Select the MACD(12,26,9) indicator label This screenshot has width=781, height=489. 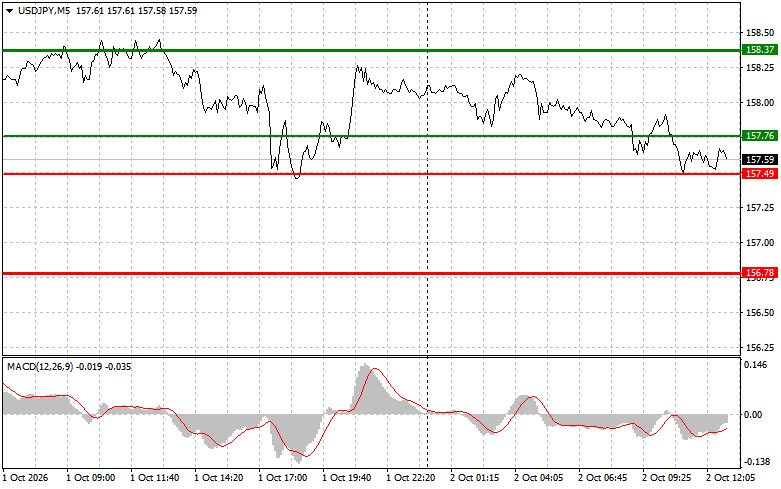40,367
